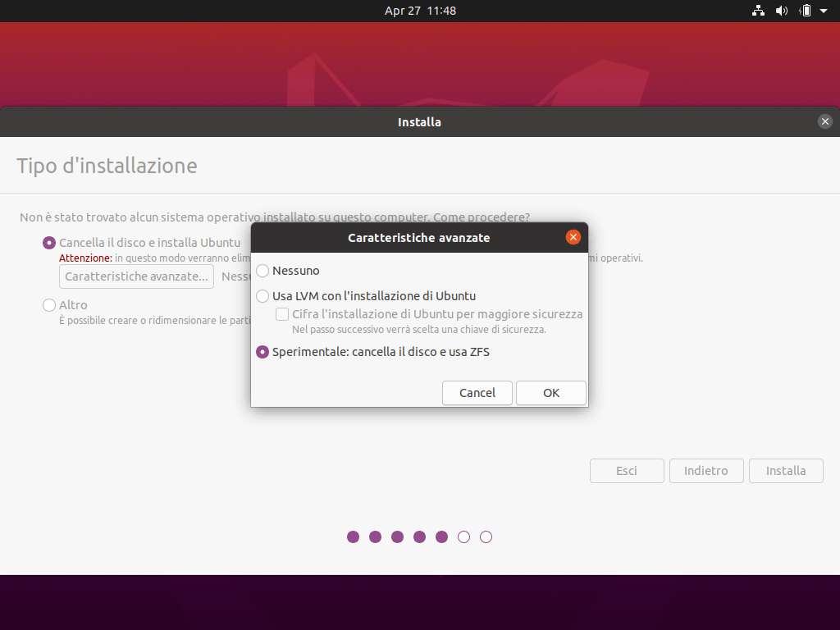The height and width of the screenshot is (630, 840).
Task: Click the Installa button
Action: [x=786, y=471]
